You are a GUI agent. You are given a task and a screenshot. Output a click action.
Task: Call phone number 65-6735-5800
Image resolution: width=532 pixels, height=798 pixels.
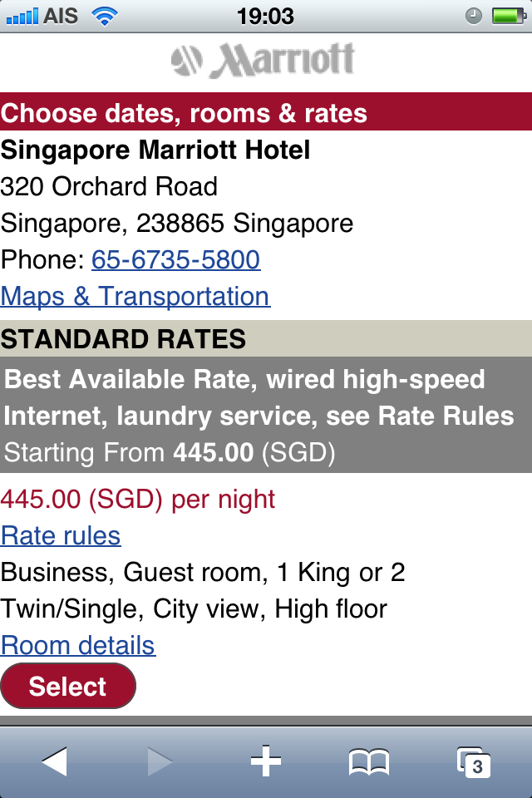click(175, 260)
